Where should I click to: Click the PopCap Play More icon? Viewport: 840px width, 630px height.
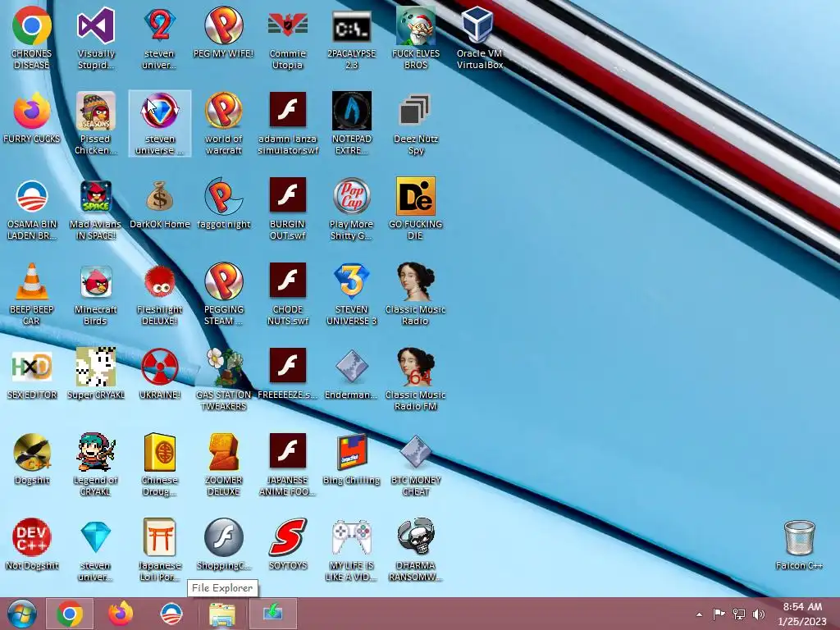[351, 209]
